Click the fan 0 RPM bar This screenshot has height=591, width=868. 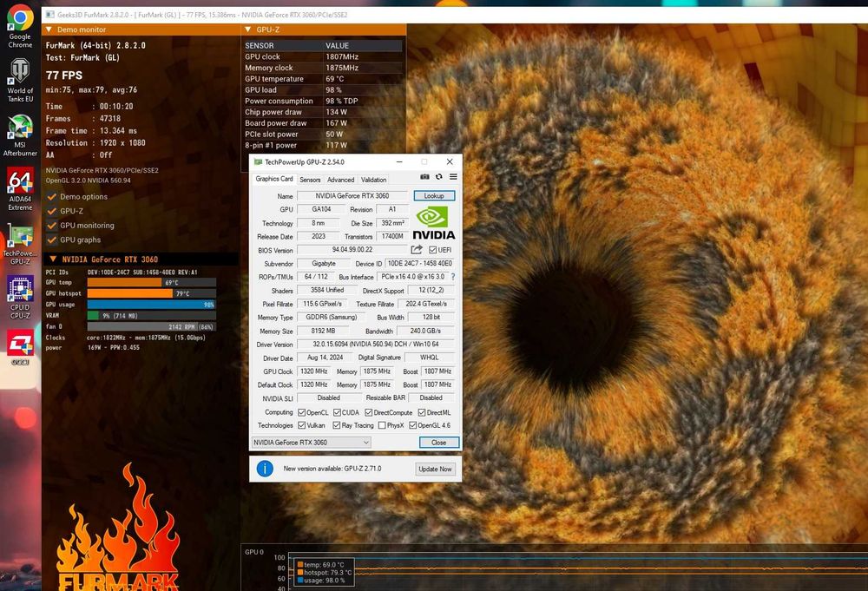coord(152,326)
